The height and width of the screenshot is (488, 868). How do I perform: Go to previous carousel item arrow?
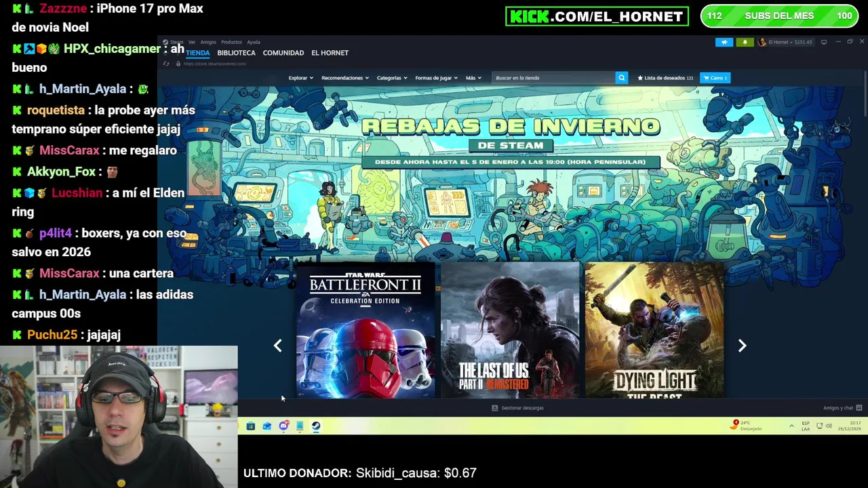(277, 346)
